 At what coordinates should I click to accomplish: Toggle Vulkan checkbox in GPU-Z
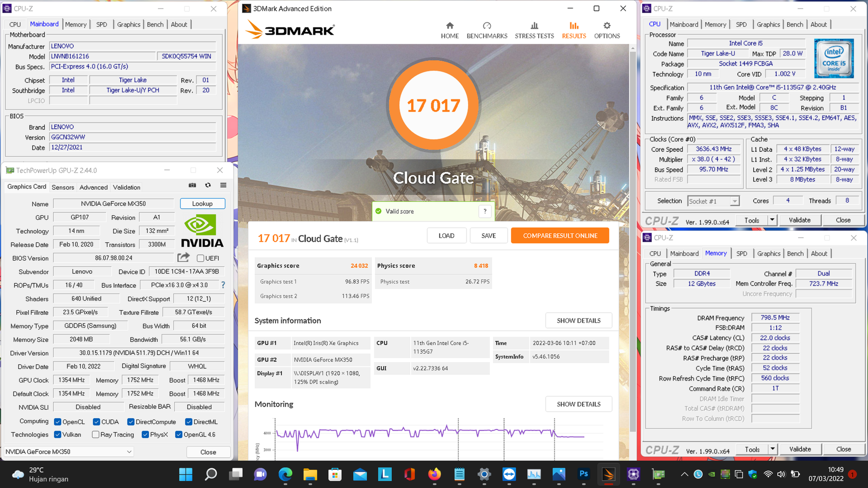pyautogui.click(x=57, y=434)
